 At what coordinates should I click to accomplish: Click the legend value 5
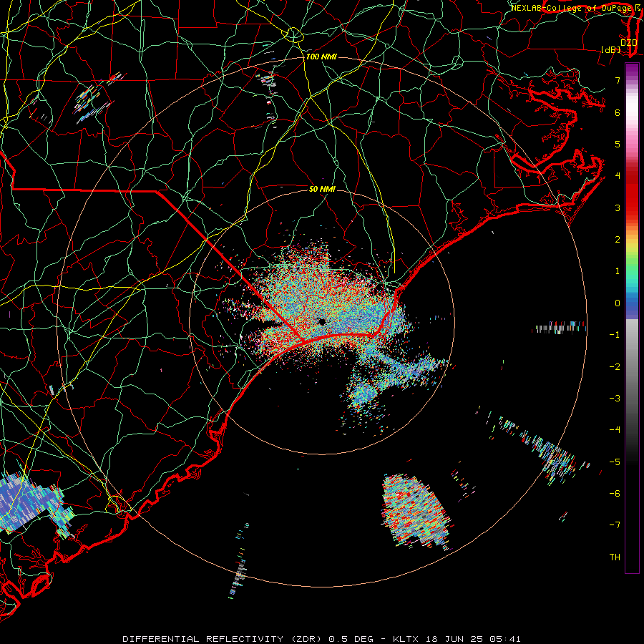(x=618, y=144)
